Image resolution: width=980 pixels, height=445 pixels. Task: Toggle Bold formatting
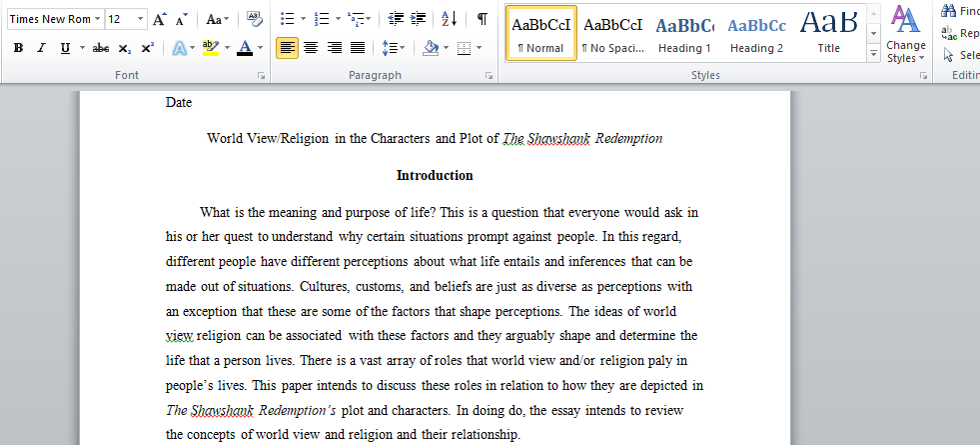pos(18,48)
